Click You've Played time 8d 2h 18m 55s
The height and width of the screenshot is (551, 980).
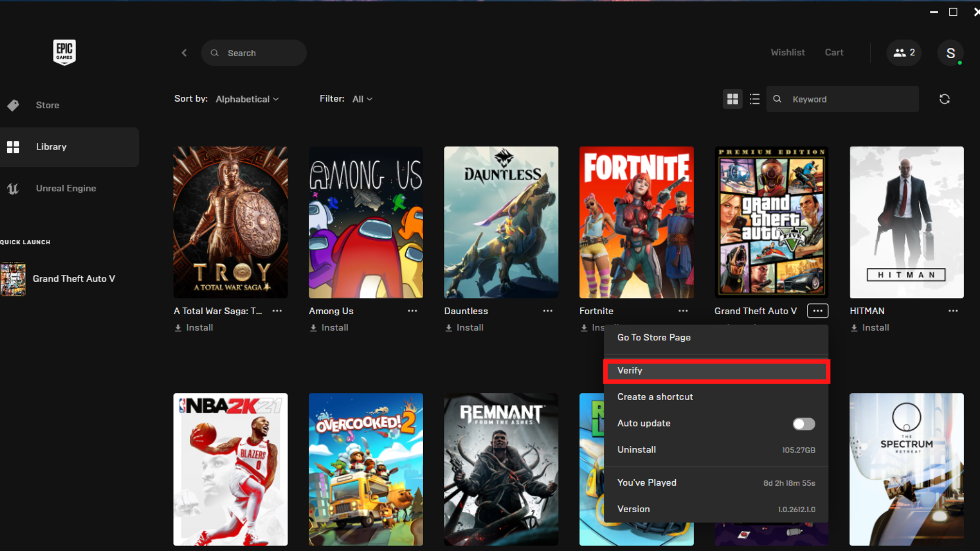click(789, 483)
